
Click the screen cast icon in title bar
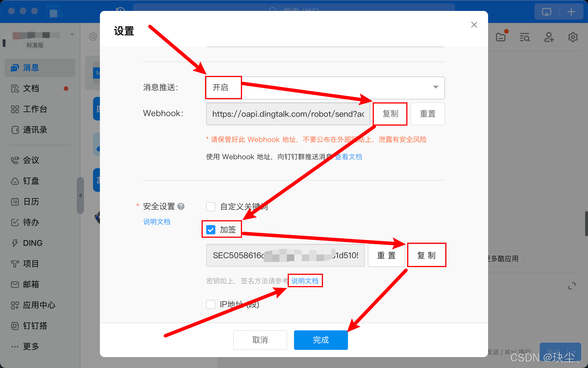547,12
